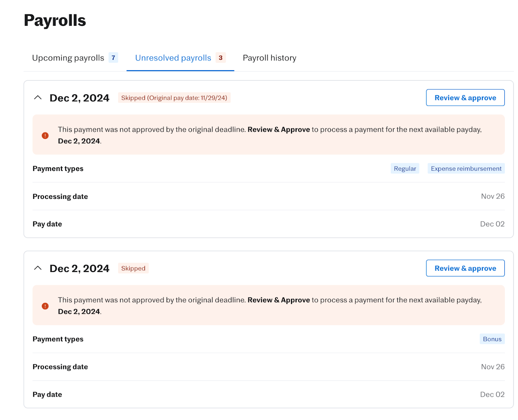Viewport: 518px width, 420px height.
Task: Click the Dec 2, 2024 title of the Bonus payroll
Action: [79, 268]
